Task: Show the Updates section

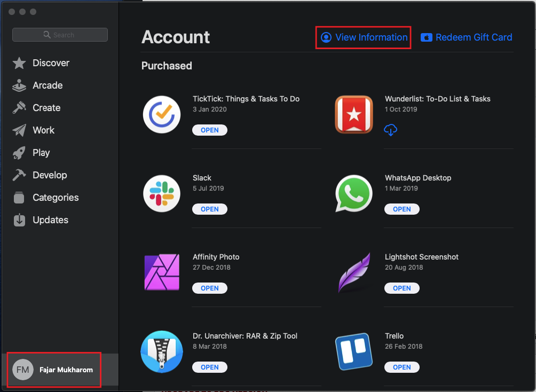Action: click(x=50, y=220)
